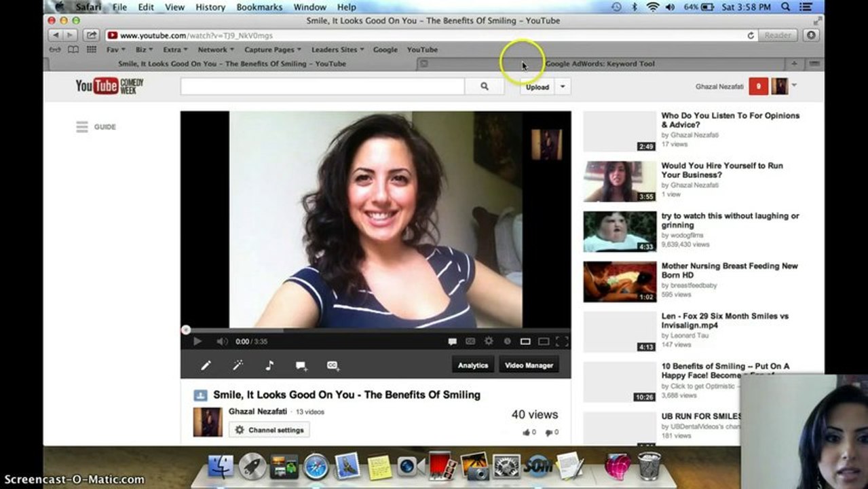Toggle closed captions in the player
868x489 pixels.
click(470, 342)
